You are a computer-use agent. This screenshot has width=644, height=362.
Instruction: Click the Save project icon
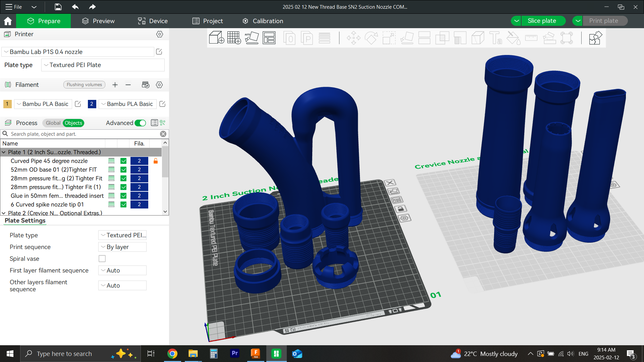point(58,7)
